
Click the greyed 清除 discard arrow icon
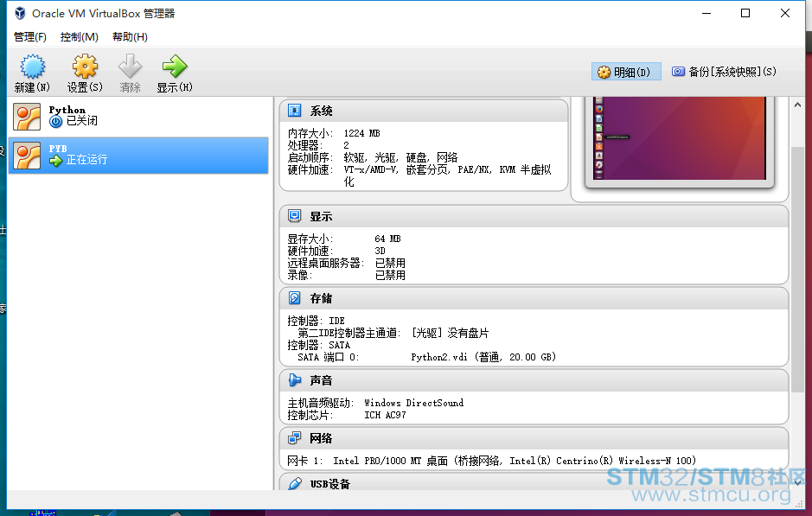coord(130,67)
